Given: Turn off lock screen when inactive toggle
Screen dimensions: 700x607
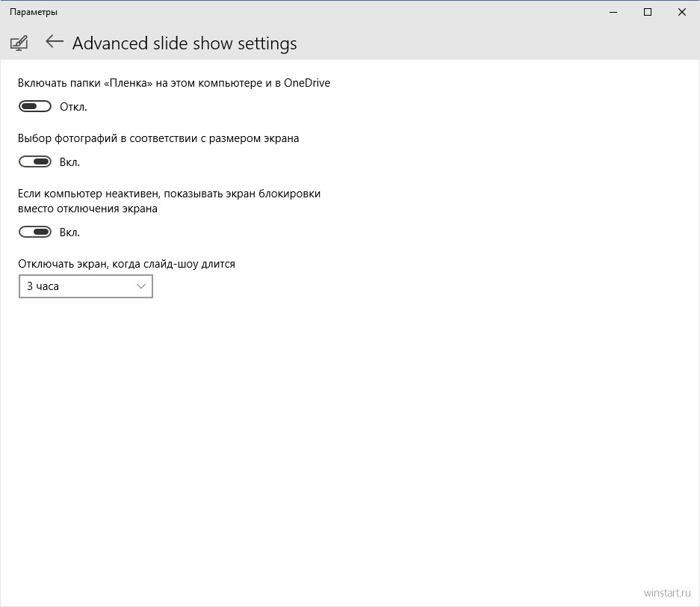Looking at the screenshot, I should coord(35,232).
